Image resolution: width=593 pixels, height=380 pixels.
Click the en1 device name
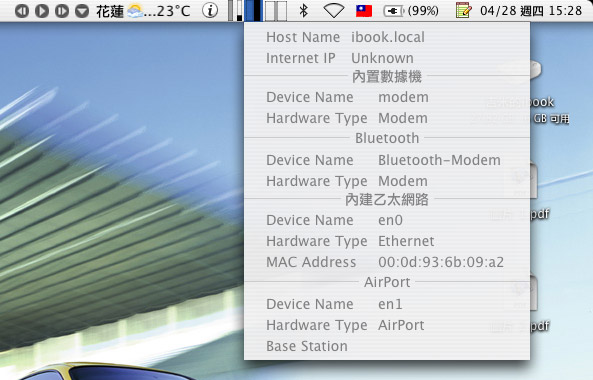coord(390,304)
